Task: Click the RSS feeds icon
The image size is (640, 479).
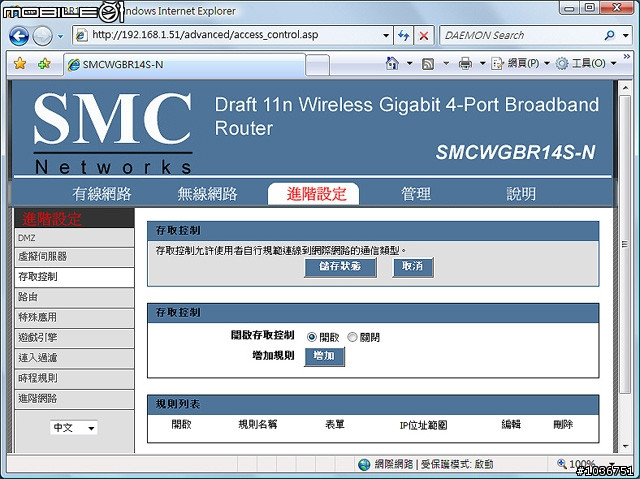Action: tap(427, 64)
